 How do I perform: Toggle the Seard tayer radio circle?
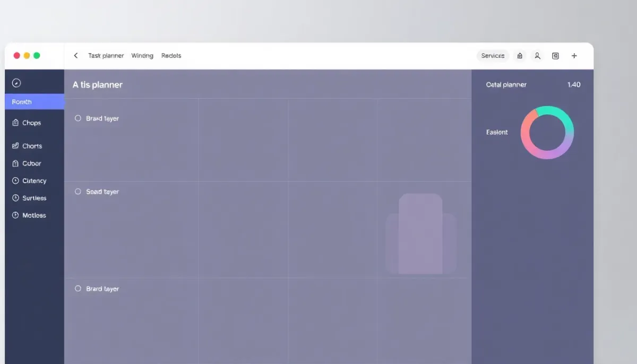78,192
